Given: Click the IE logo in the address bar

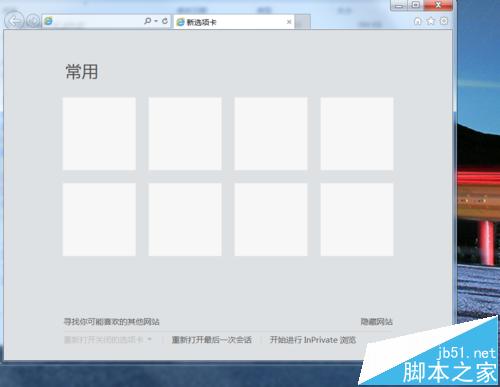Looking at the screenshot, I should (48, 21).
